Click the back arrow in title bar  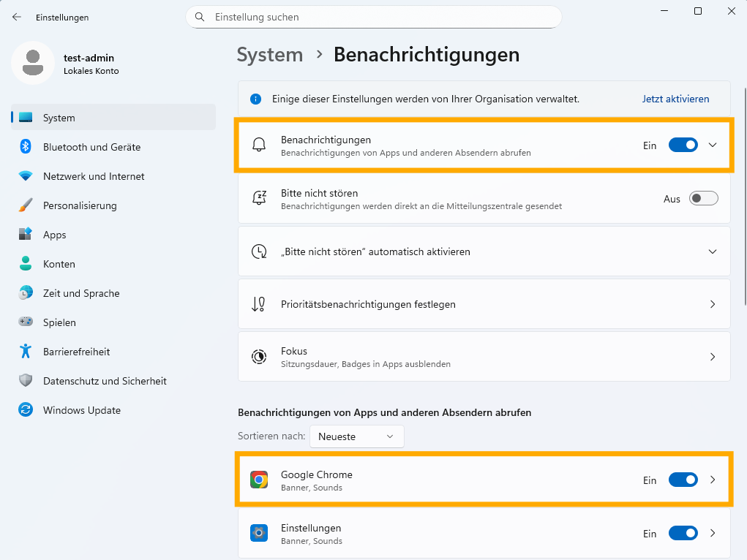(x=17, y=17)
